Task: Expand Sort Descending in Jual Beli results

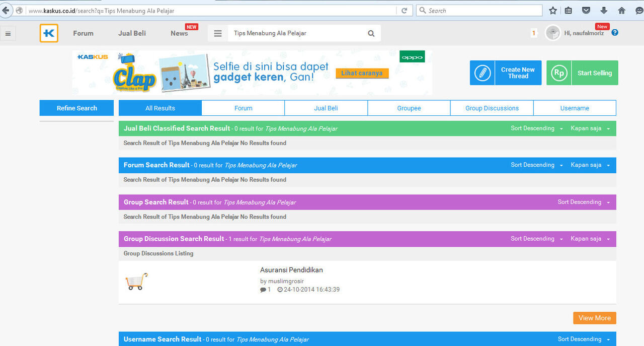Action: (x=536, y=128)
